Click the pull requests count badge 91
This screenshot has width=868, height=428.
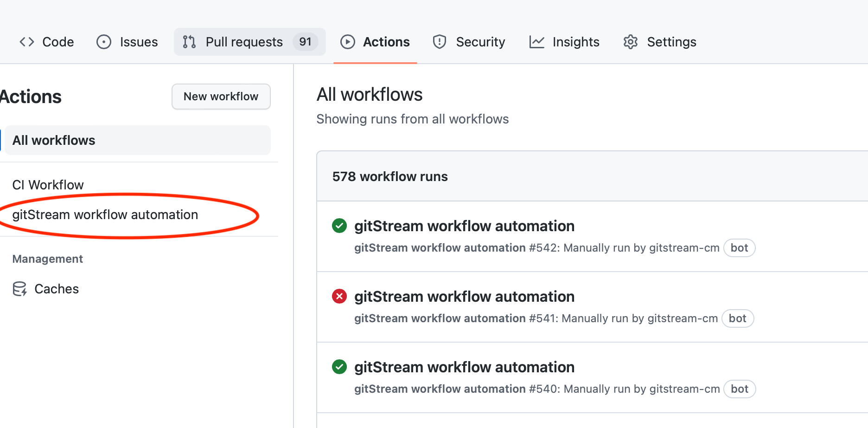[305, 42]
